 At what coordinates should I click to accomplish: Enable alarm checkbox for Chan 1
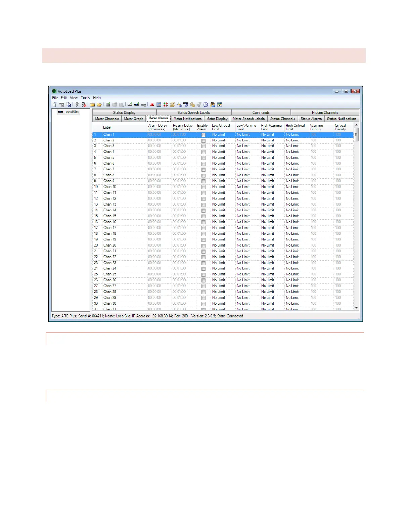203,135
